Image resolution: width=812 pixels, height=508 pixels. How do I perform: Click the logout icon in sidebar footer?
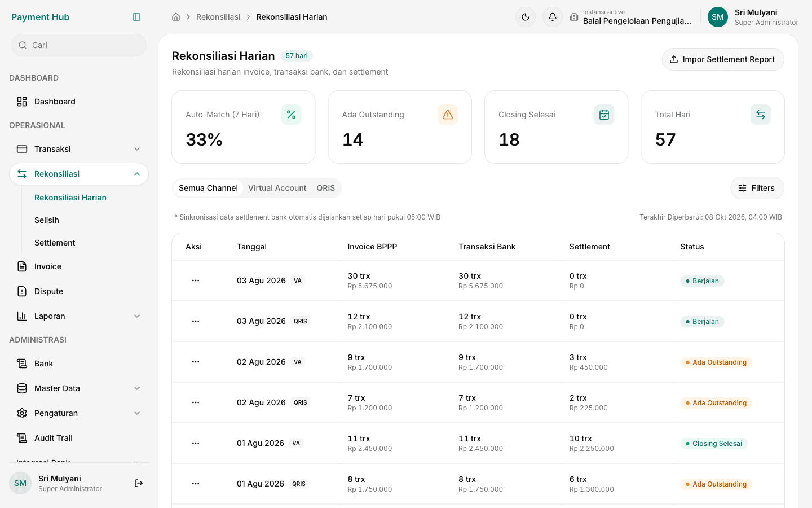[139, 483]
